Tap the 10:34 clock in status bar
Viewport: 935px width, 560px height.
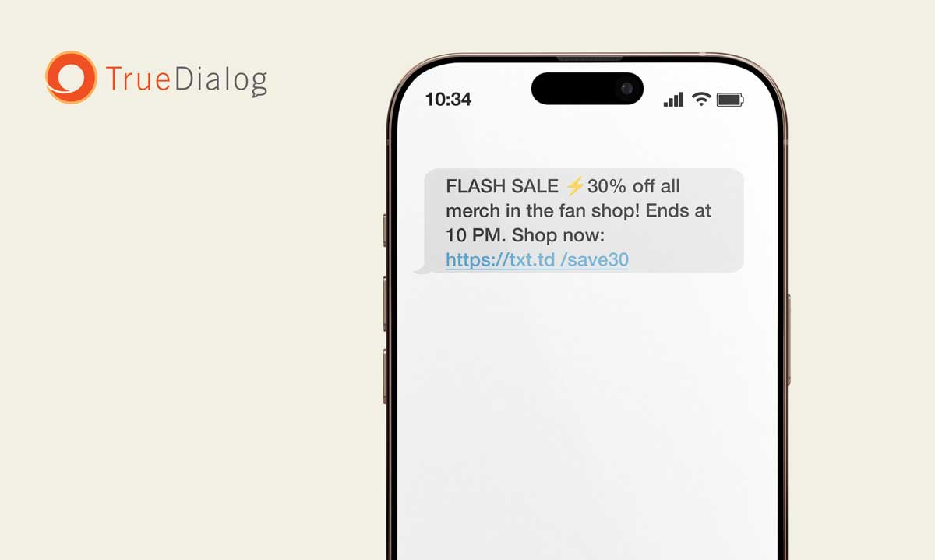coord(448,100)
